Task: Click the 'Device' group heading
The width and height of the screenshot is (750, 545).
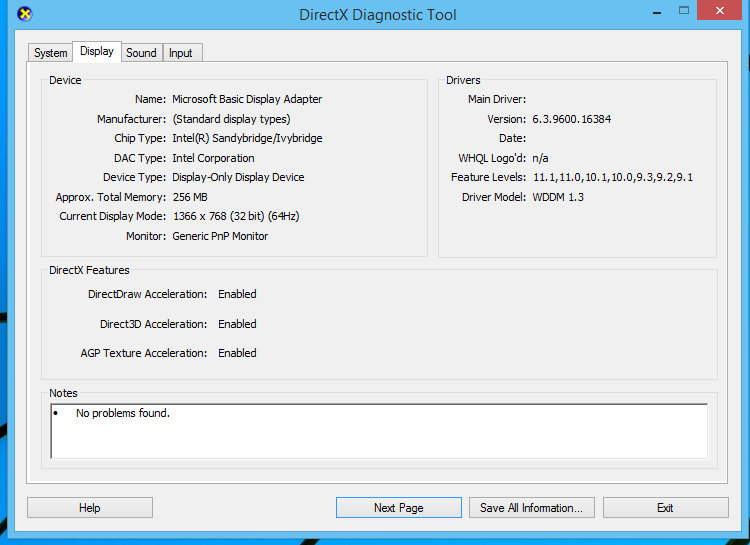Action: pos(65,80)
